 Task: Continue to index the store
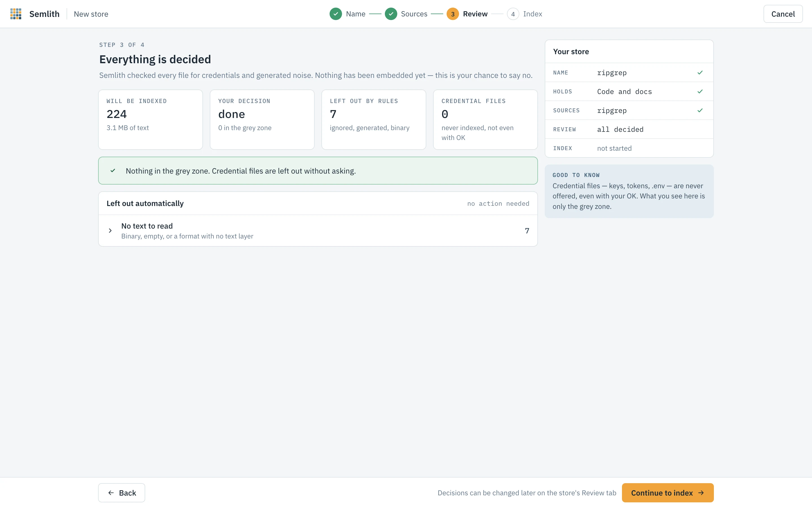[667, 492]
